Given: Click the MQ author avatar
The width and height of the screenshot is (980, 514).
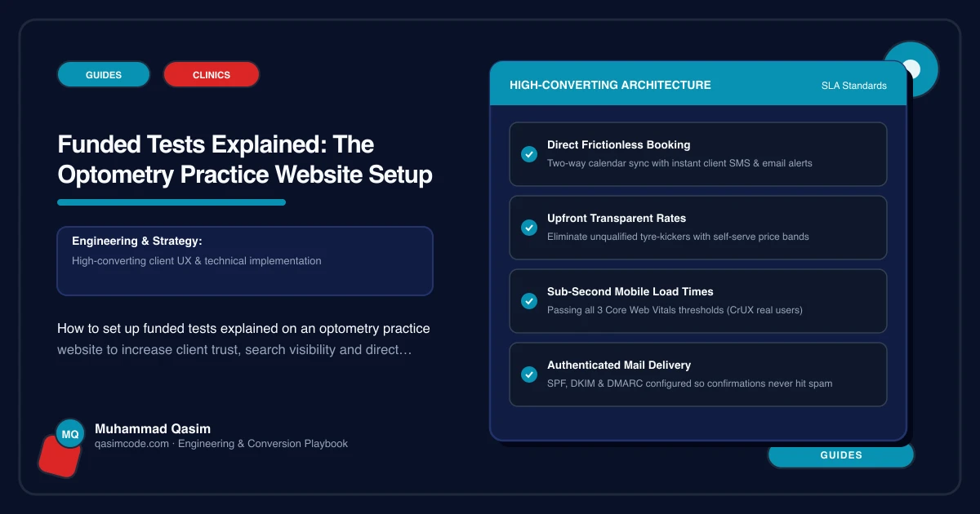Looking at the screenshot, I should pyautogui.click(x=70, y=435).
